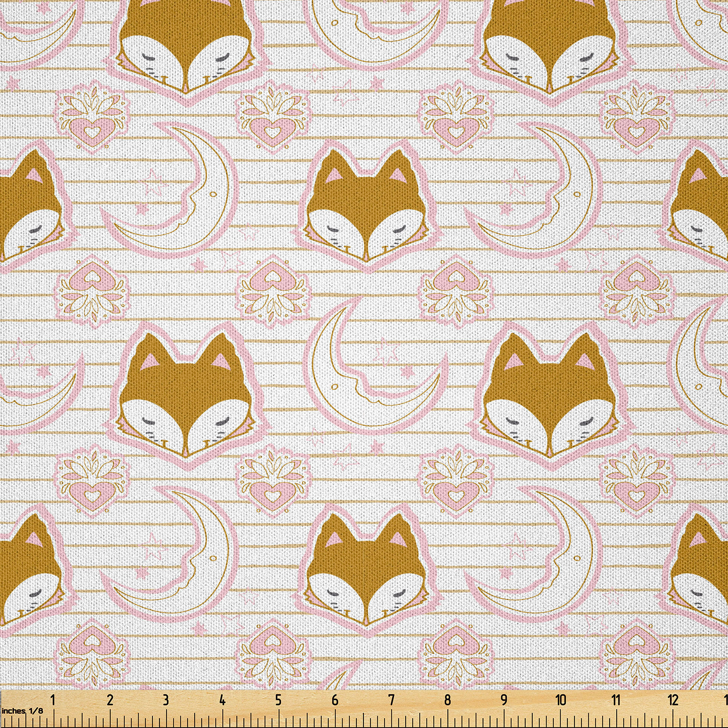Viewport: 728px width, 728px height.
Task: Click the ruler number 2
Action: point(110,700)
